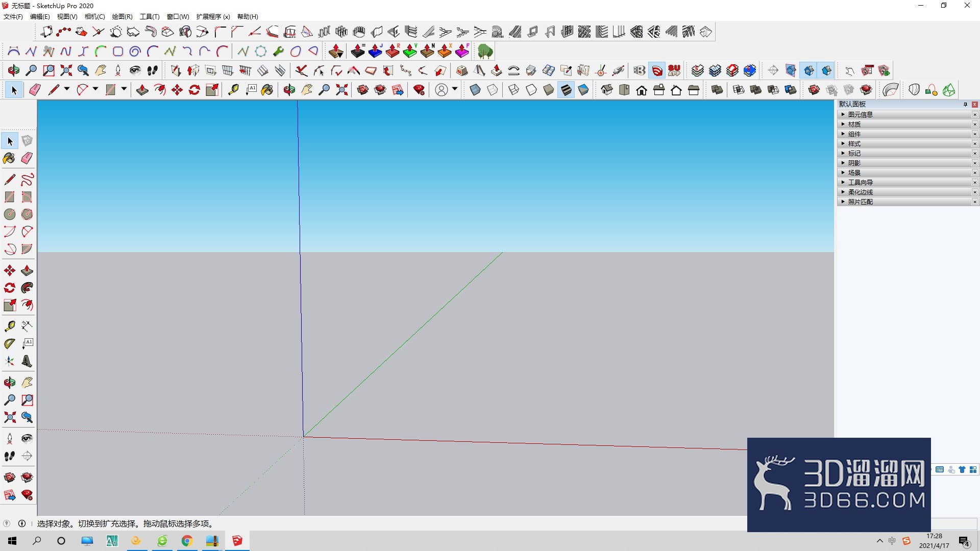Switch to Top view
The width and height of the screenshot is (980, 551).
pos(624,90)
